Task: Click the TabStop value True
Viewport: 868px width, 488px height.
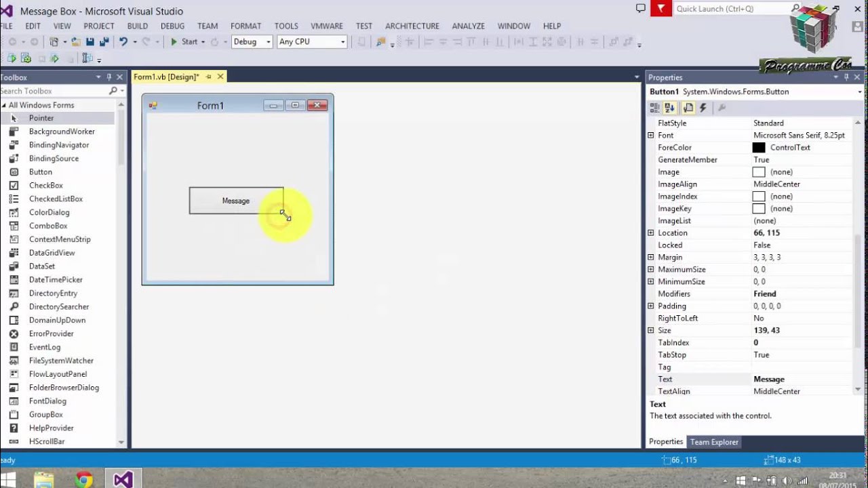Action: tap(761, 355)
